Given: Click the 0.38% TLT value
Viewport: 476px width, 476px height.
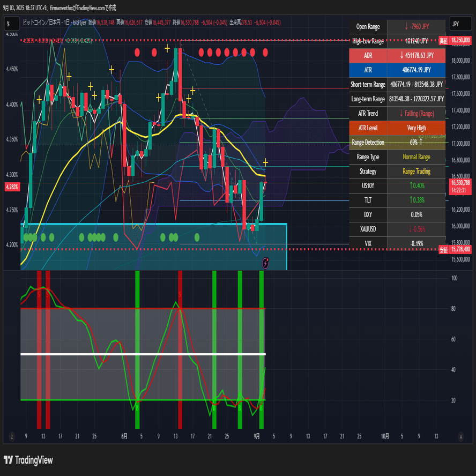Looking at the screenshot, I should [x=416, y=200].
